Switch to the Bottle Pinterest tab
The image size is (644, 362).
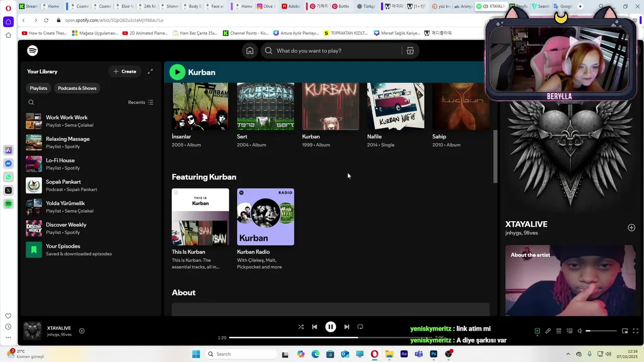341,7
